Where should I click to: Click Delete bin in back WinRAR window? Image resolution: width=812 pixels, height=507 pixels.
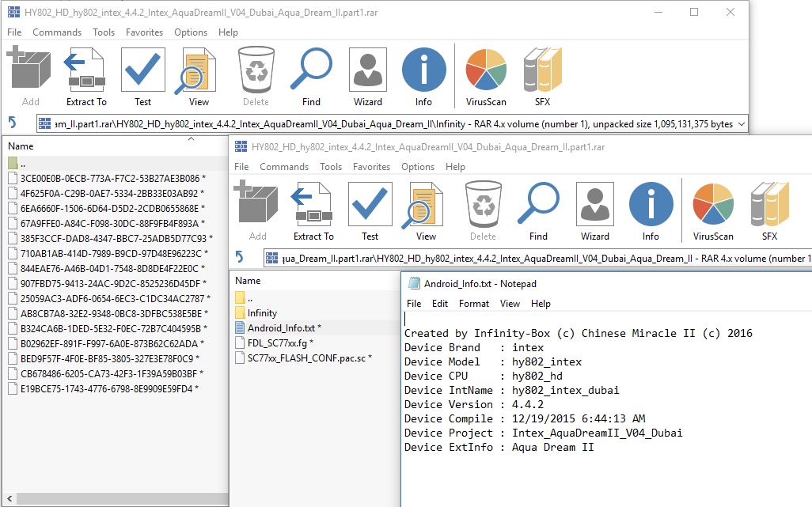click(256, 70)
